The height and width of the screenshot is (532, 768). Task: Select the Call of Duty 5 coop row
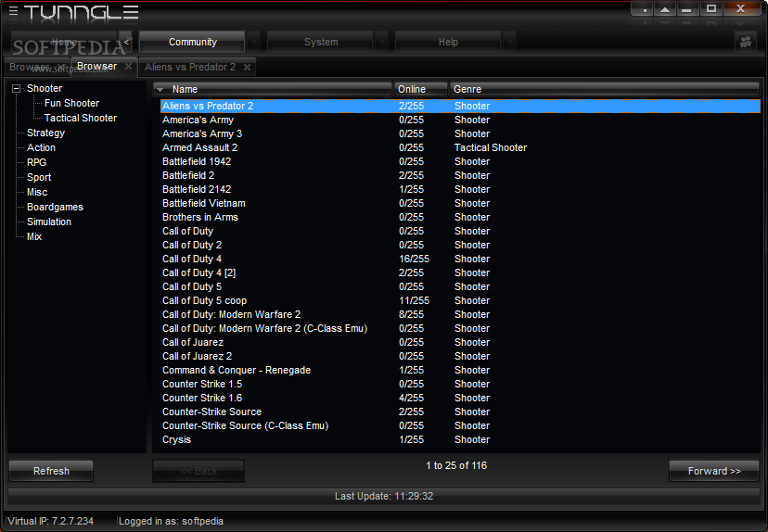coord(460,300)
